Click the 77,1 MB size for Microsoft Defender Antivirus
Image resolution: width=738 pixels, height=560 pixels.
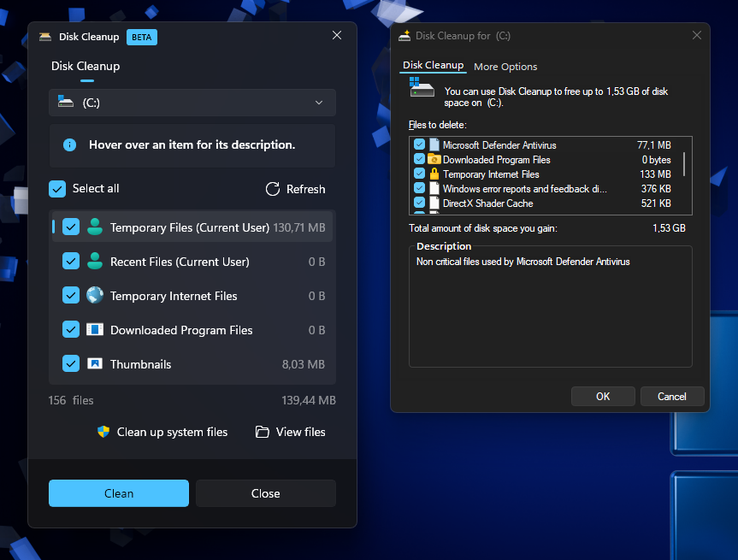[x=653, y=145]
